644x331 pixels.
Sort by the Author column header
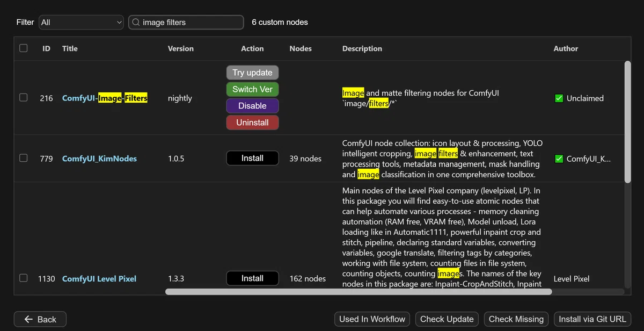566,48
